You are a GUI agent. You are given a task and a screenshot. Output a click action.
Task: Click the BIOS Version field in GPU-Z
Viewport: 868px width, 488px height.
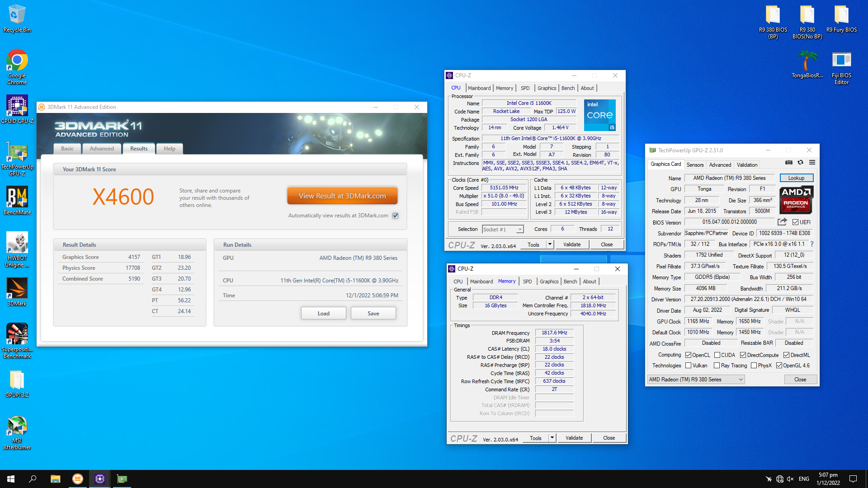(x=729, y=222)
